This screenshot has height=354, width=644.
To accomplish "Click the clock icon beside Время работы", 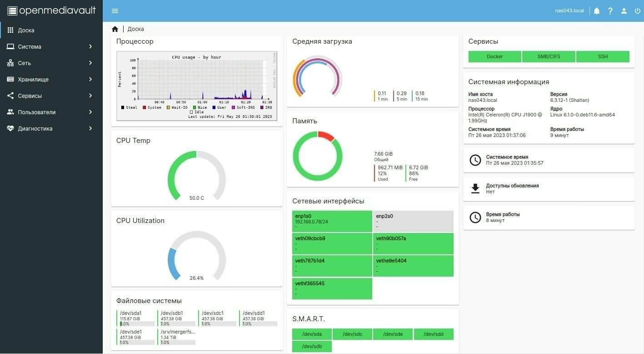I will (475, 217).
